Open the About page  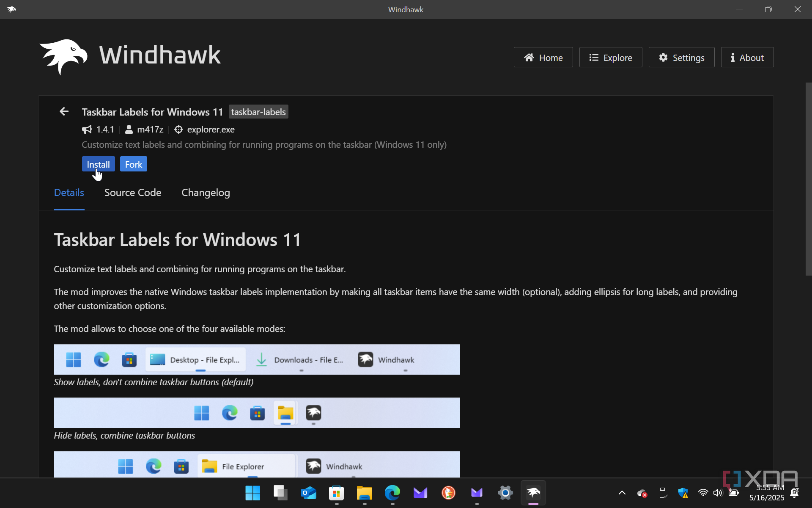click(747, 57)
